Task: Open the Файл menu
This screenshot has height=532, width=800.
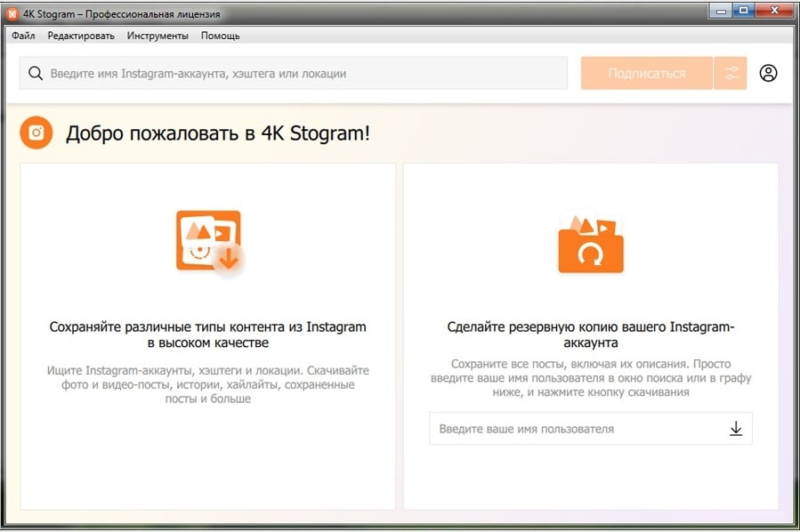Action: coord(23,36)
